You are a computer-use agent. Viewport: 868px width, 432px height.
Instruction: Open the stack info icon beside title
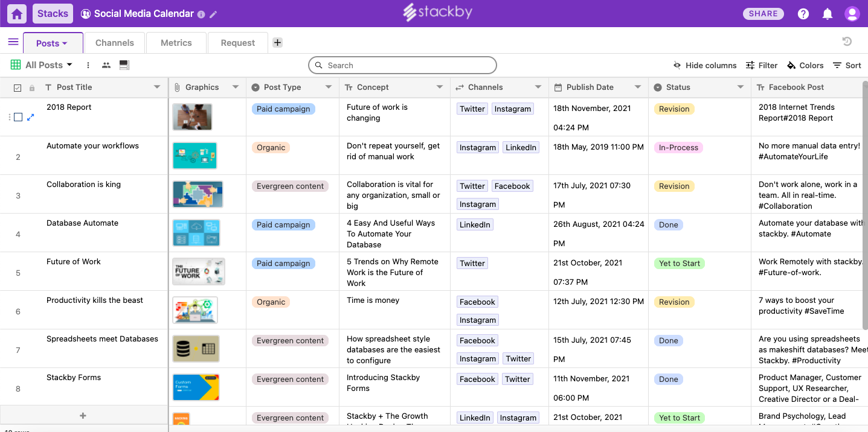point(201,14)
